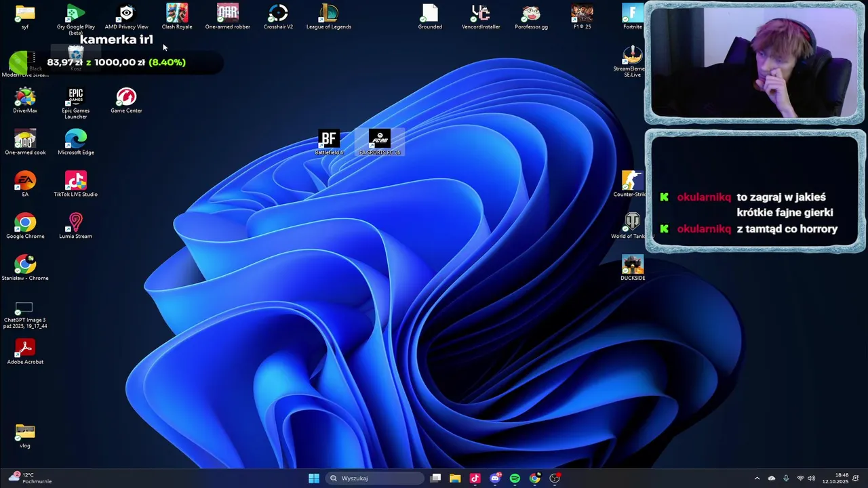Launch the Counter-Strike desktop shortcut
868x488 pixels.
tap(633, 184)
